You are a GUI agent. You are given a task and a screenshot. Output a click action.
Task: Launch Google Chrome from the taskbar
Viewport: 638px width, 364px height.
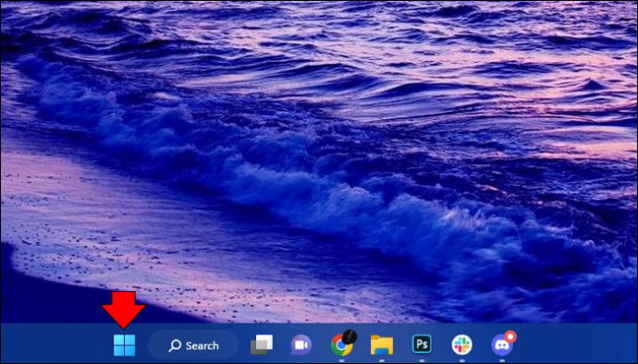[x=341, y=345]
